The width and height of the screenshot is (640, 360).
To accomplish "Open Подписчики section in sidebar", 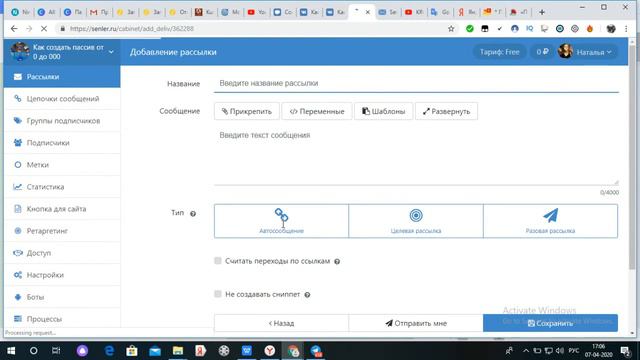I will tap(62, 143).
